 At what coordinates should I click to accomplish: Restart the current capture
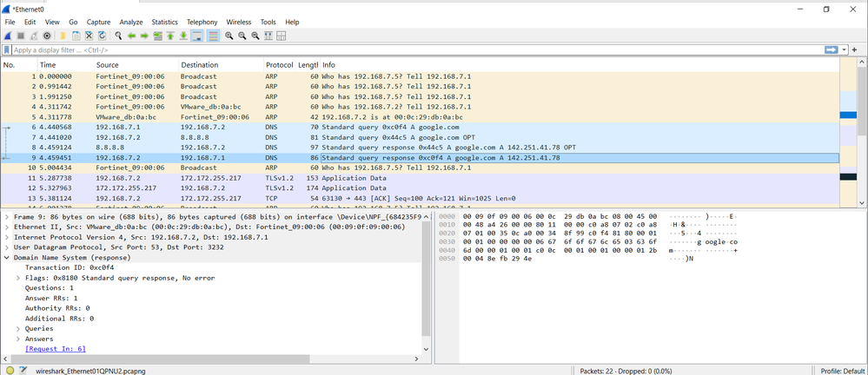[x=34, y=36]
